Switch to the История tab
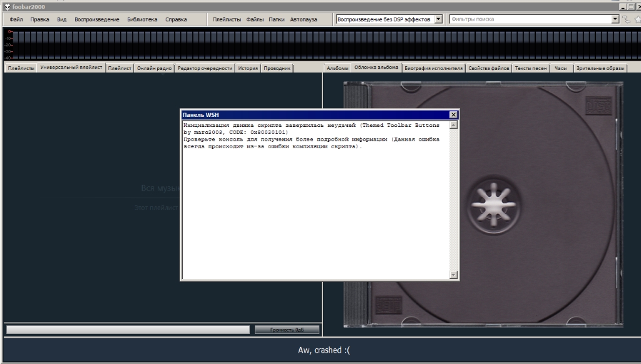This screenshot has height=364, width=641. click(248, 68)
